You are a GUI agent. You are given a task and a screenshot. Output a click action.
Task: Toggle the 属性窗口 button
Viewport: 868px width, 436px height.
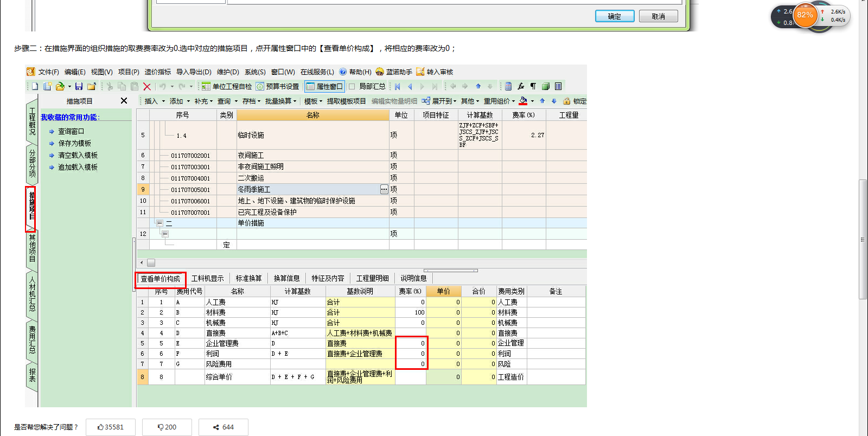click(x=324, y=86)
